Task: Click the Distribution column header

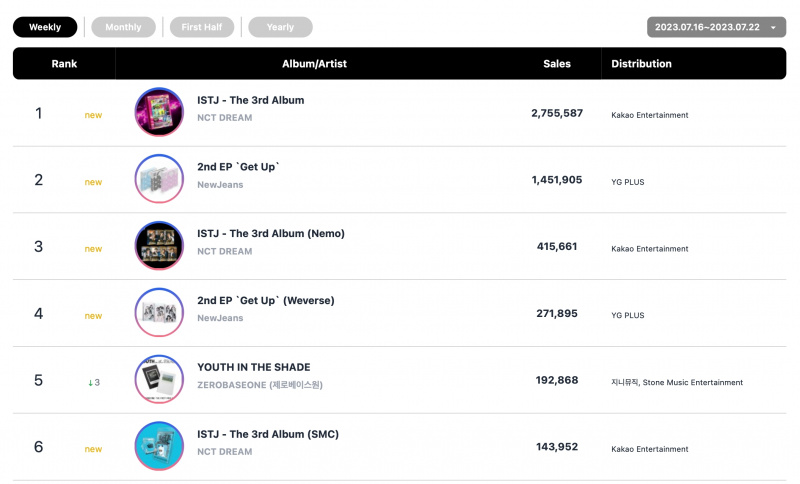Action: [x=641, y=64]
